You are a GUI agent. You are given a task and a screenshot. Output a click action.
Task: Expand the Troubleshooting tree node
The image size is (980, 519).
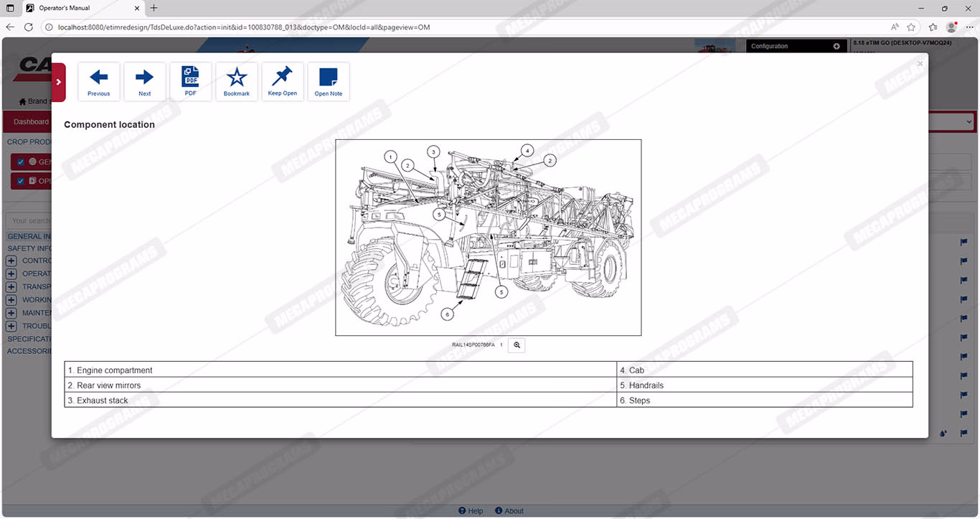(11, 326)
